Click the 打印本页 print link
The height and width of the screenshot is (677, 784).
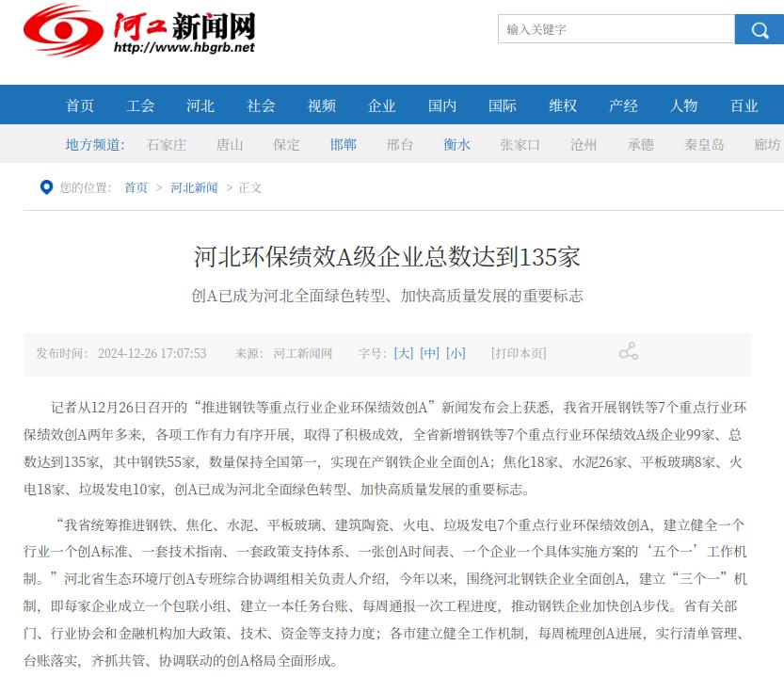click(x=519, y=353)
